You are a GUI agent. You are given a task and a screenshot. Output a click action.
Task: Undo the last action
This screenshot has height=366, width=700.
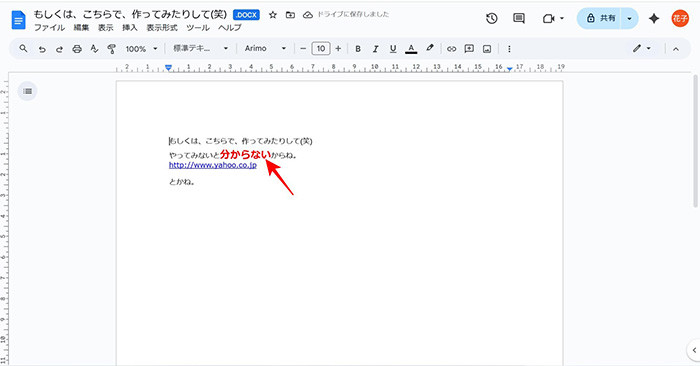pos(42,49)
